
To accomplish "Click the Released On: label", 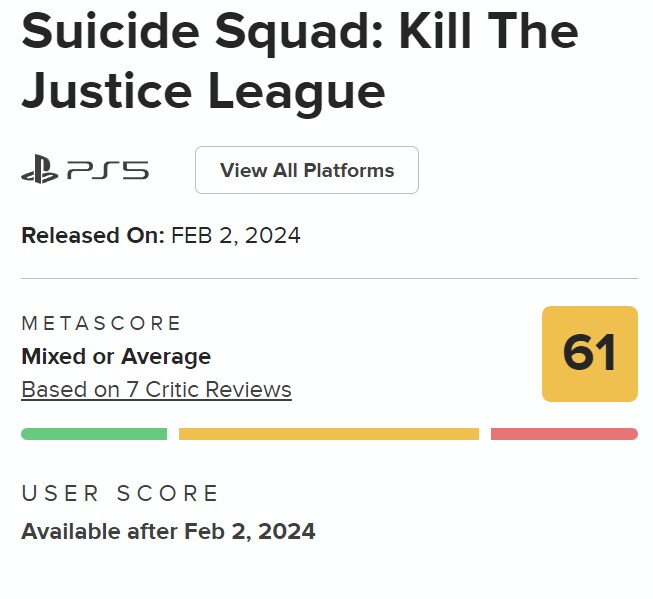I will pos(92,236).
